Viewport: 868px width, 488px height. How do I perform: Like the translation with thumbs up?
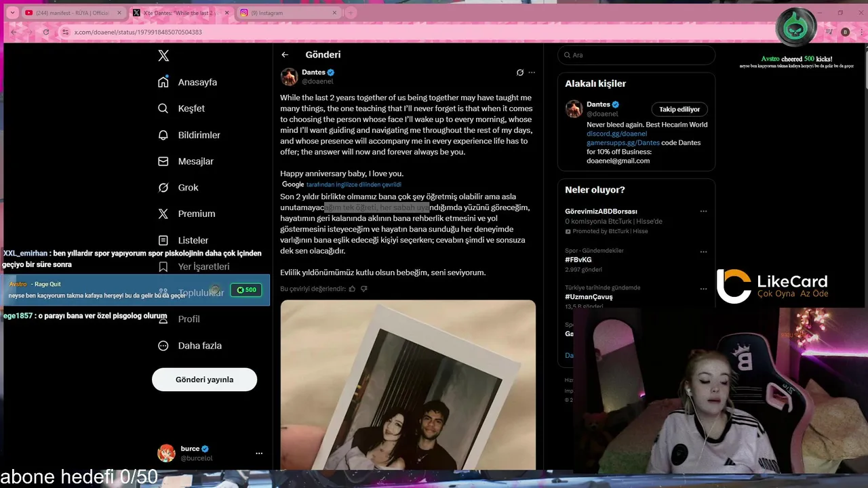click(352, 289)
